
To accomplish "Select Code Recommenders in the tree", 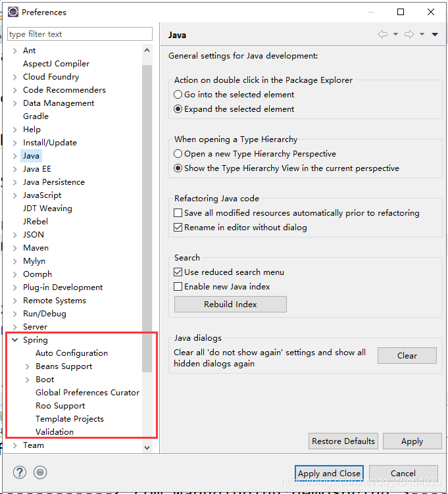I will tap(64, 90).
